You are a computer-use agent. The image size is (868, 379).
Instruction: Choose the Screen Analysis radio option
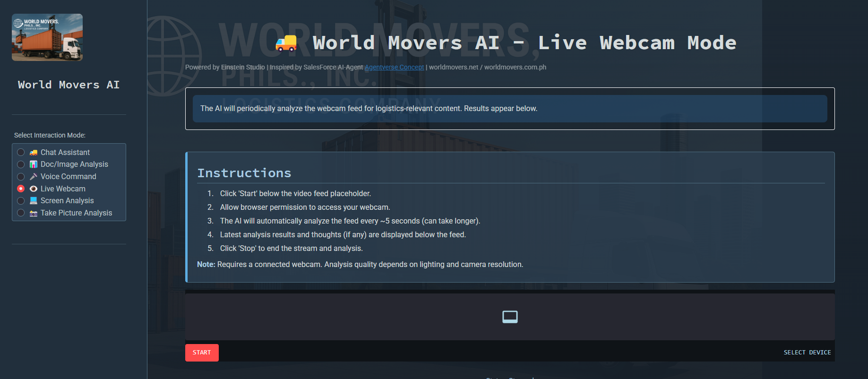click(21, 201)
